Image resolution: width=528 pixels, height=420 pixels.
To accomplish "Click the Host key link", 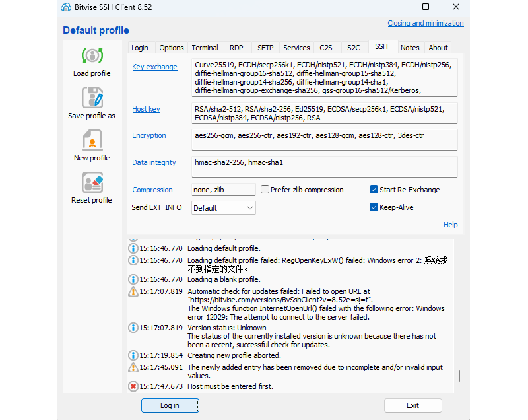I will coord(146,109).
